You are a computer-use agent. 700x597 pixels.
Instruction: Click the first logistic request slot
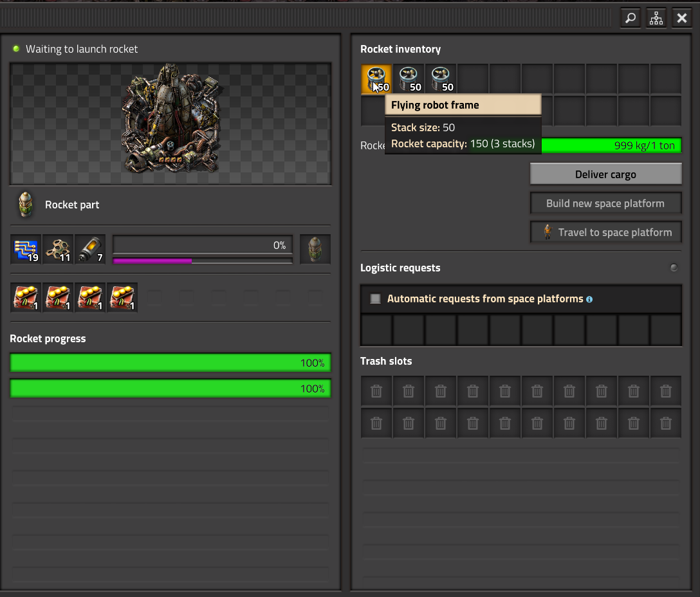pyautogui.click(x=376, y=330)
